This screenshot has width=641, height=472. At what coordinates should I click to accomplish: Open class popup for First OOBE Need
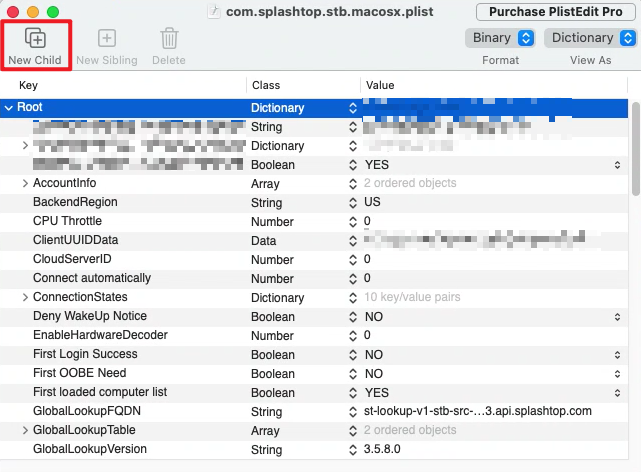point(353,374)
